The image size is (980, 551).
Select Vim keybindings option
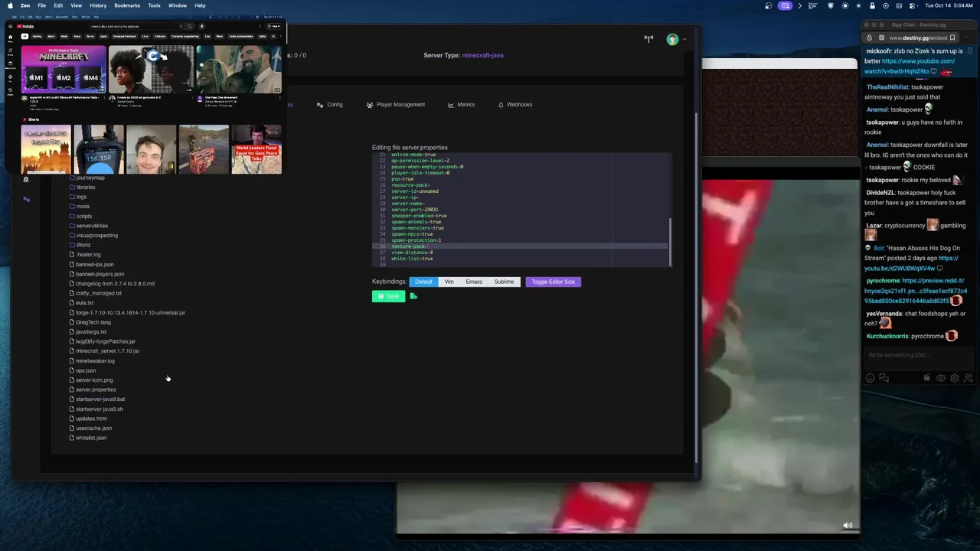click(x=449, y=282)
